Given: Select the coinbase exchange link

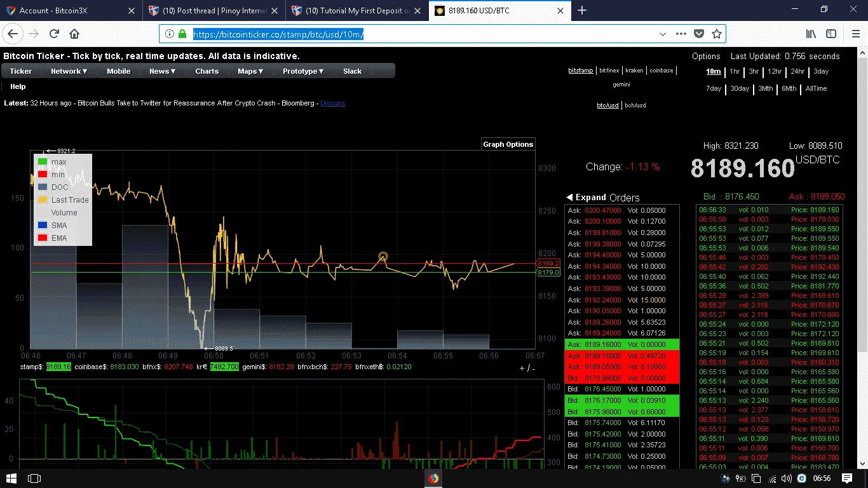Looking at the screenshot, I should click(x=661, y=71).
